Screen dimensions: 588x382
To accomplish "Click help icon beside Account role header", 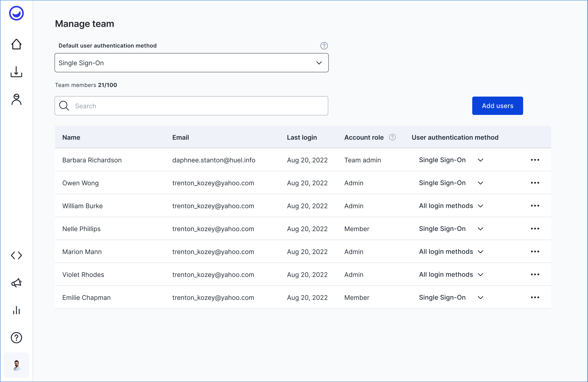I will tap(392, 137).
